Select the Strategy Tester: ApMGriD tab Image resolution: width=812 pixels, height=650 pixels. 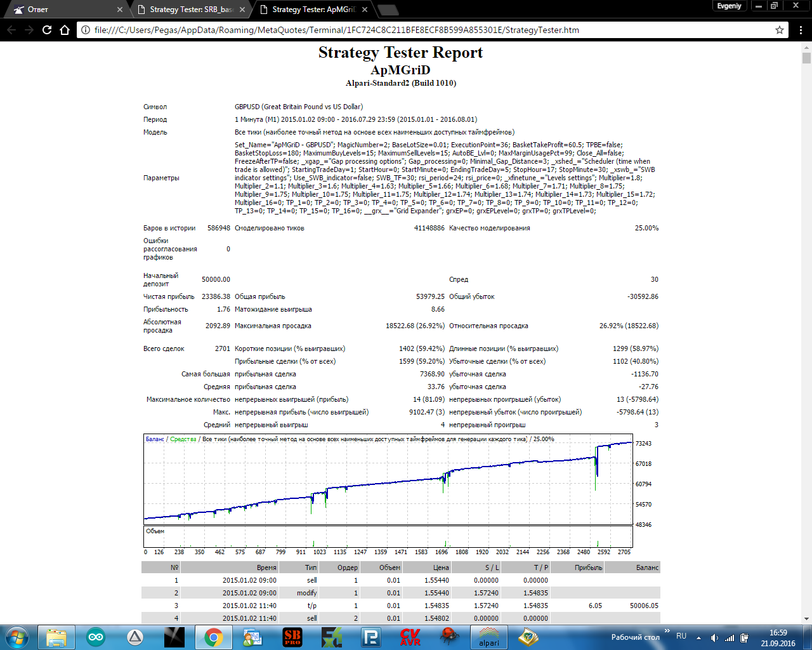313,10
